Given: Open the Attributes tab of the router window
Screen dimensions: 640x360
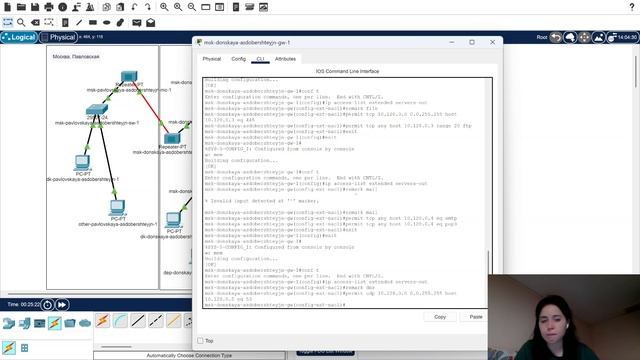Looking at the screenshot, I should coord(285,59).
